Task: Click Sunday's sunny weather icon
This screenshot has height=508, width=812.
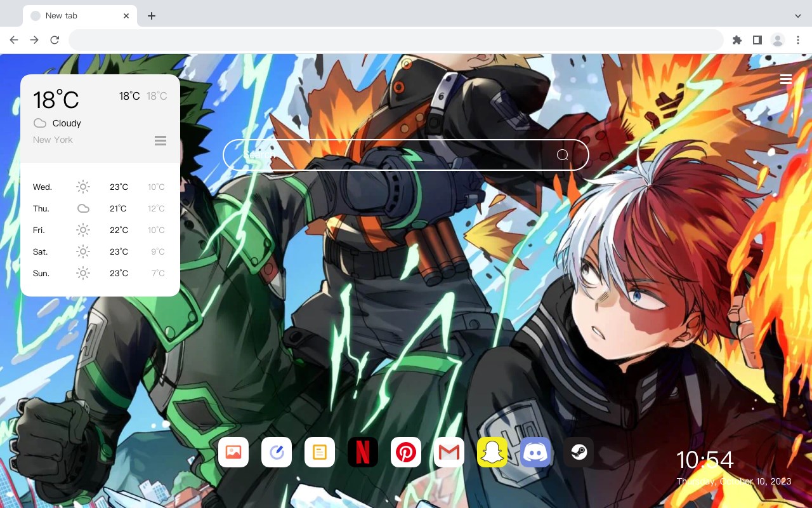Action: pos(83,273)
